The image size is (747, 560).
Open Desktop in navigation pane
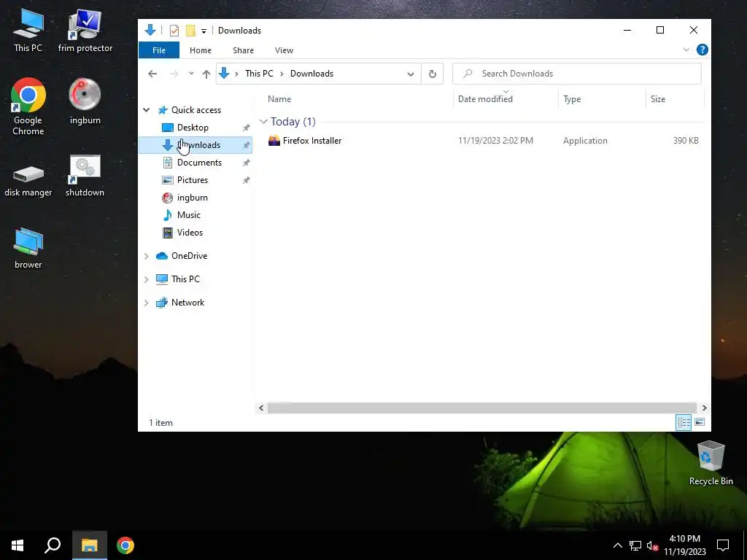pyautogui.click(x=193, y=127)
